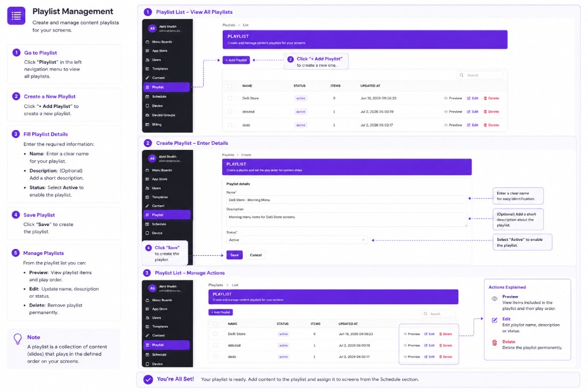
Task: Delete the ddsdsd playlist in Manage Actions table
Action: 446,345
